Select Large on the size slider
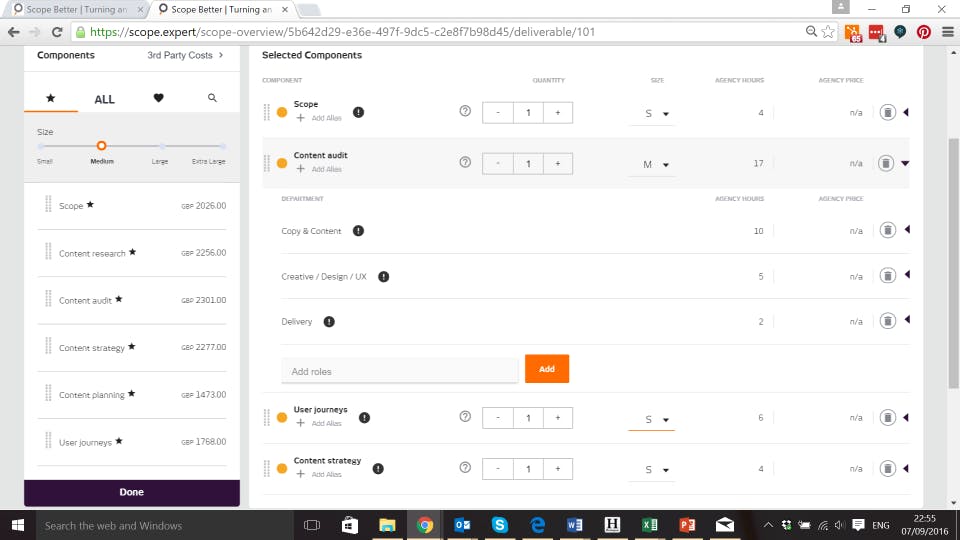Viewport: 960px width, 540px height. click(x=162, y=146)
